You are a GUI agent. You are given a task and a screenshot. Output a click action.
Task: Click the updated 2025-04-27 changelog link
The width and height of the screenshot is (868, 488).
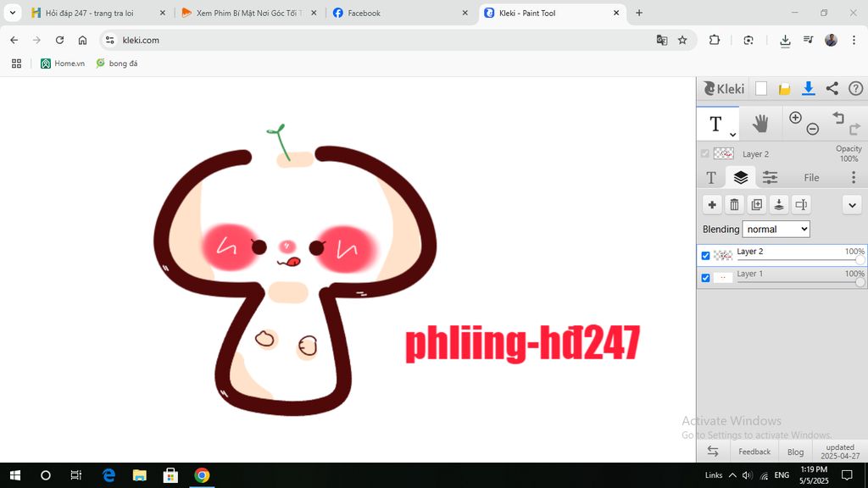840,452
